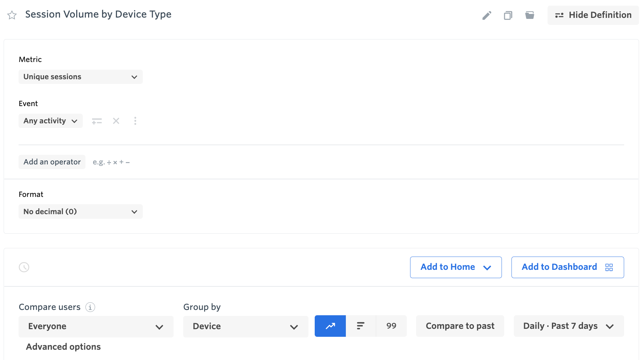Click the clock history icon

click(24, 267)
